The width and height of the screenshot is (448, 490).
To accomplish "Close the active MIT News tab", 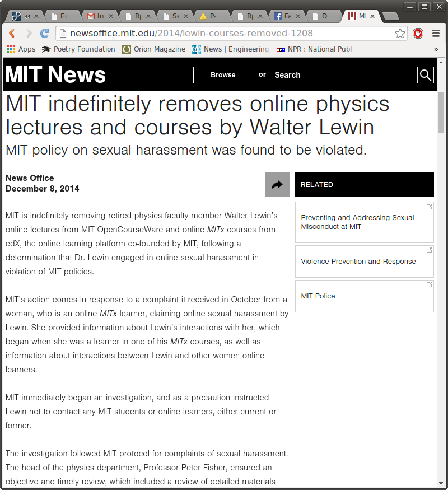I will click(x=372, y=16).
